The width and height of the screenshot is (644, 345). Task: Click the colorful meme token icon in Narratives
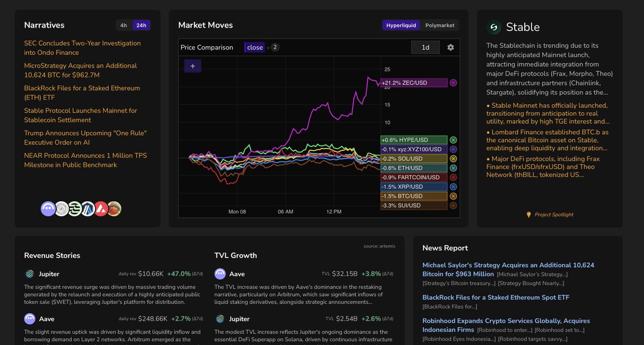pyautogui.click(x=114, y=209)
